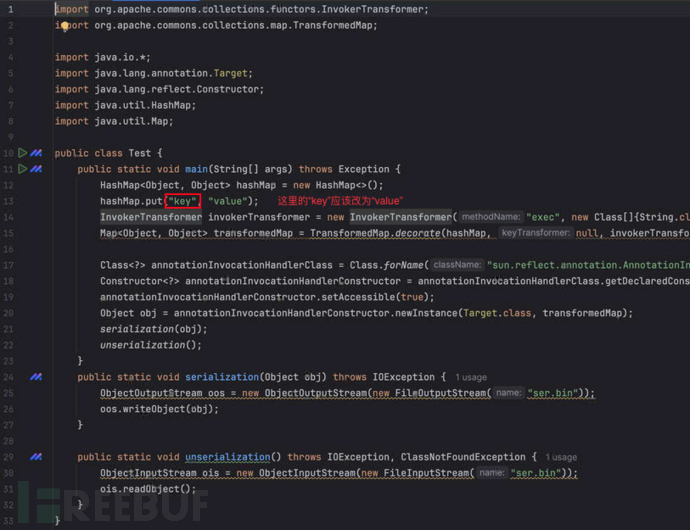Viewport: 690px width, 530px height.
Task: Click the methodName: parameter hint
Action: [491, 217]
